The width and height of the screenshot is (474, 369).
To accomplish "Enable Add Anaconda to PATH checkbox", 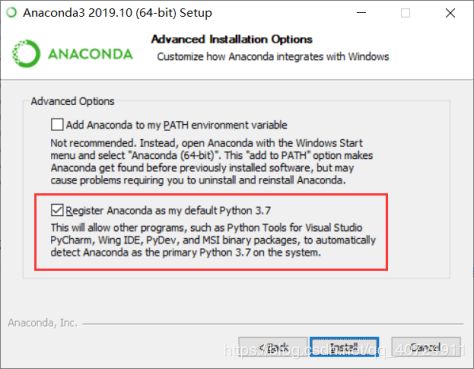I will [57, 125].
